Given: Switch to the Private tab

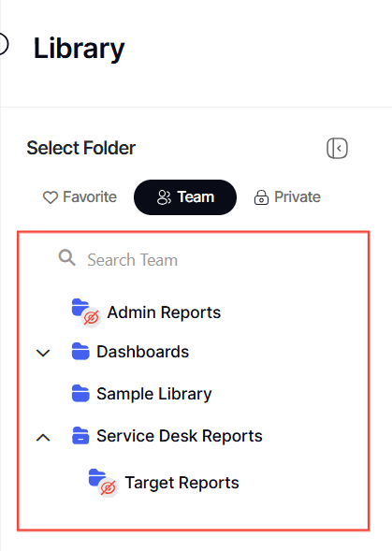Looking at the screenshot, I should point(287,197).
